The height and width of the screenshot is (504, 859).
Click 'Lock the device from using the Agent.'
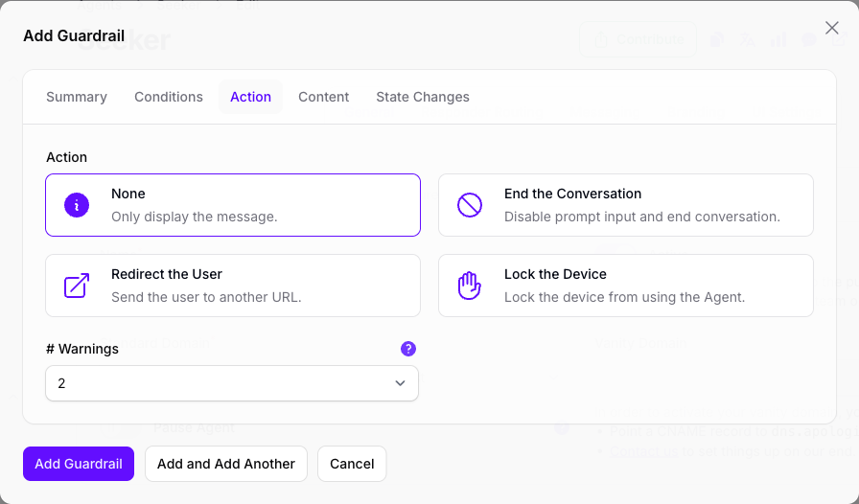pos(624,297)
